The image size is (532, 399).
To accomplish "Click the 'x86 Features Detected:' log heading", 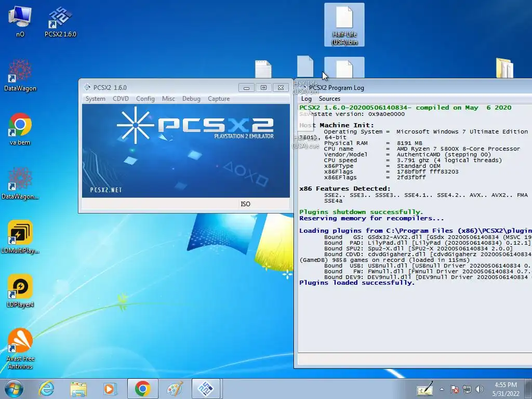I will pos(345,189).
